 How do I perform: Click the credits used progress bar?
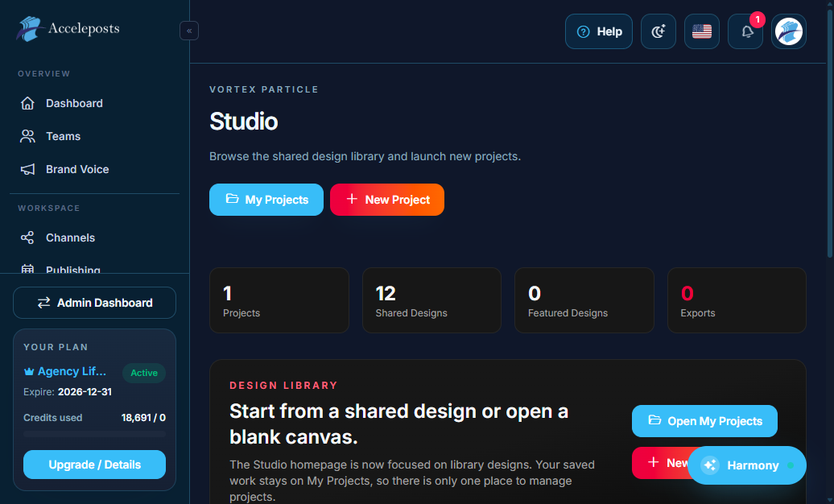95,434
